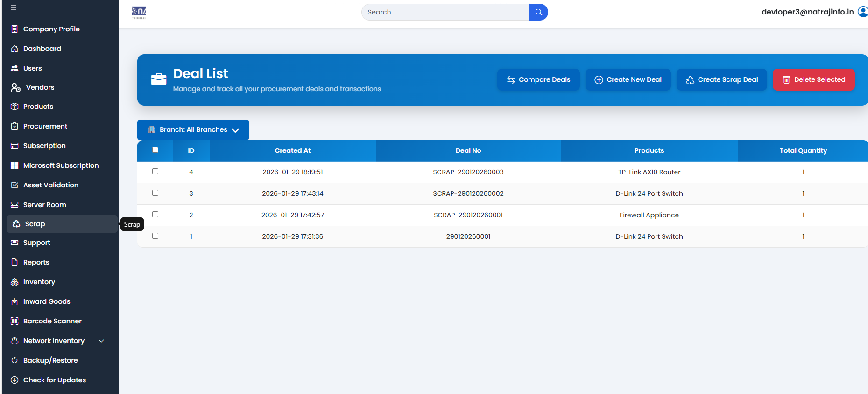Click deal number 290120260001

(x=468, y=236)
